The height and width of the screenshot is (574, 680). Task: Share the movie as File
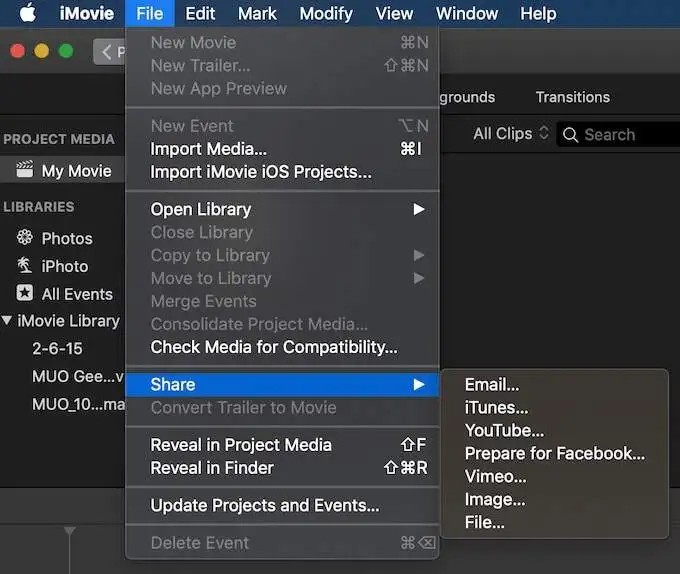tap(554, 522)
